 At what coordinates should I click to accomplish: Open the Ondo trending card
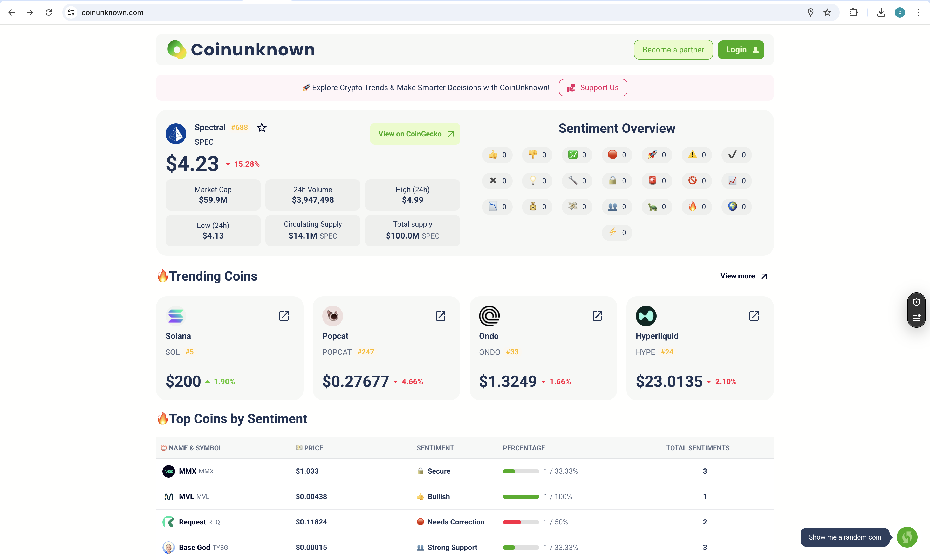coord(543,348)
